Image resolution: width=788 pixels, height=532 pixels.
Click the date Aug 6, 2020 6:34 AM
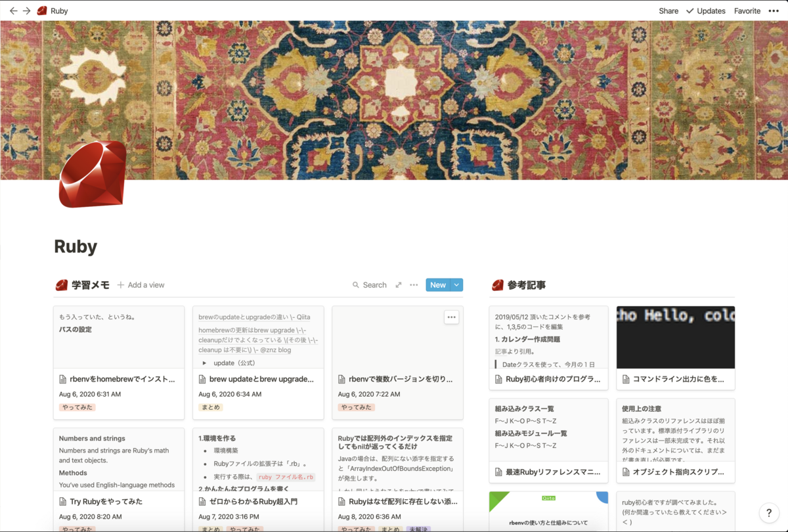click(x=230, y=394)
